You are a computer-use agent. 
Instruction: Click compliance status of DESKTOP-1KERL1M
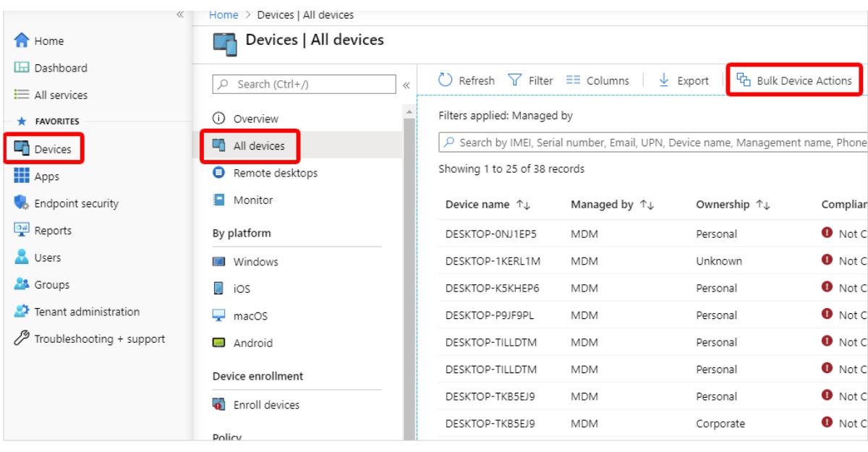click(x=844, y=261)
